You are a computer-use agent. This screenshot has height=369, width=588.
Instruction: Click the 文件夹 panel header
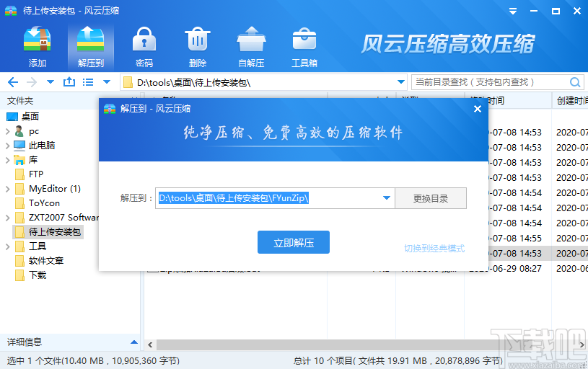point(20,100)
